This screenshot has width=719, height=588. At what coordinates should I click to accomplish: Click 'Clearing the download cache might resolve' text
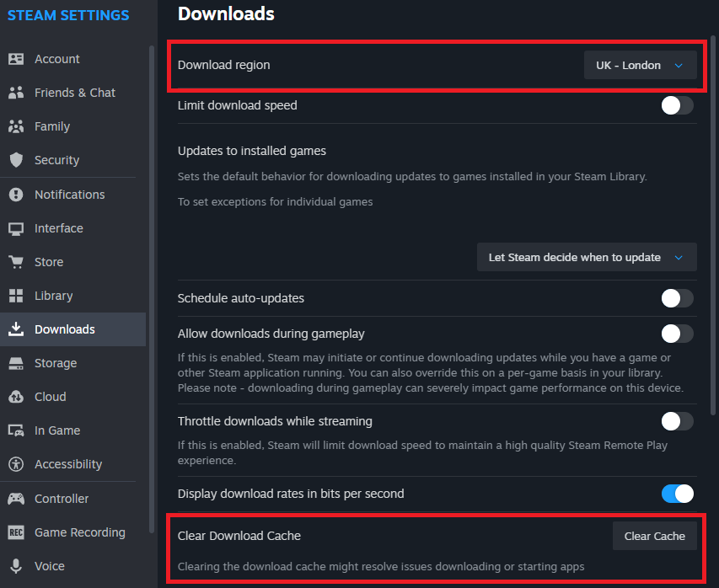click(381, 566)
